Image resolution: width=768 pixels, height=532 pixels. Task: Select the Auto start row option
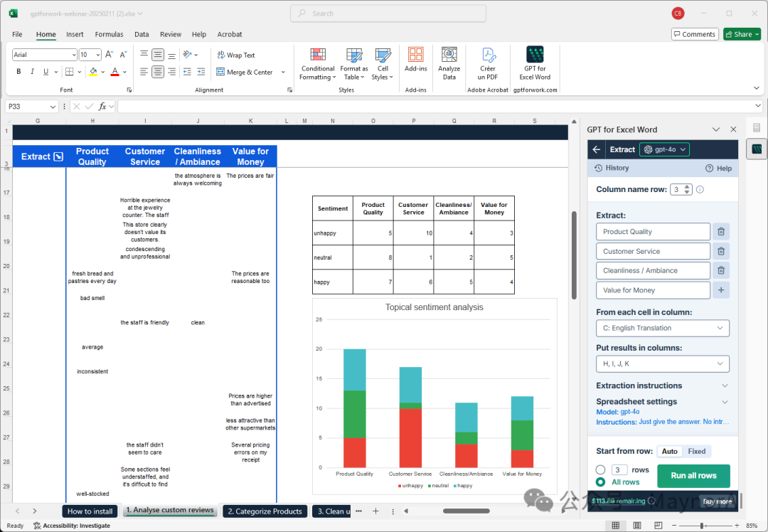[x=669, y=451]
